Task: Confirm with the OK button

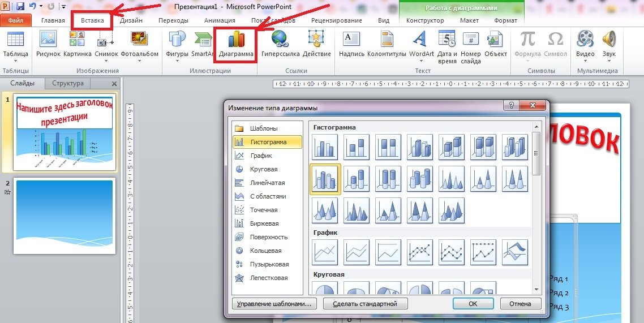Action: coord(473,304)
